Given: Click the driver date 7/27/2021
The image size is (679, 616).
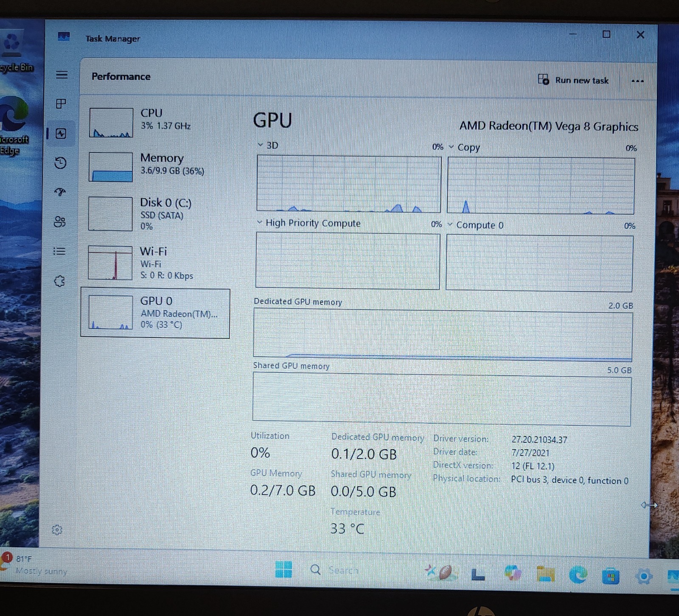Looking at the screenshot, I should pyautogui.click(x=530, y=453).
